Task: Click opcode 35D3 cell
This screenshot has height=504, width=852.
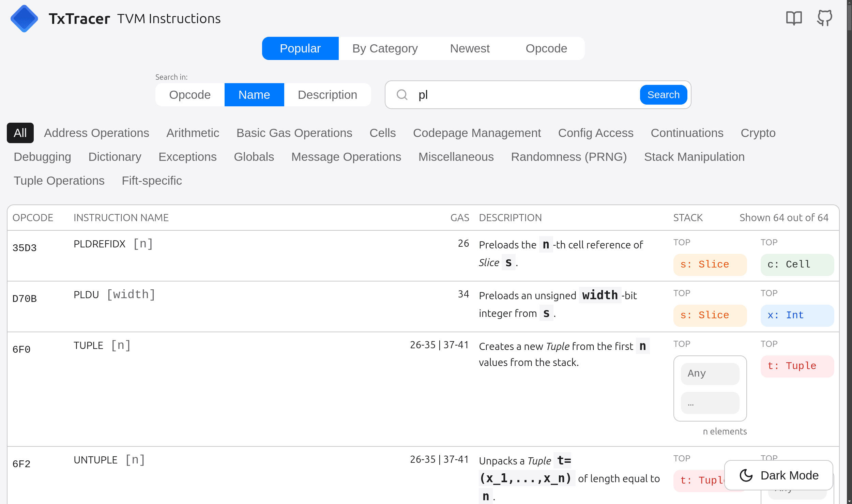Action: (x=25, y=248)
